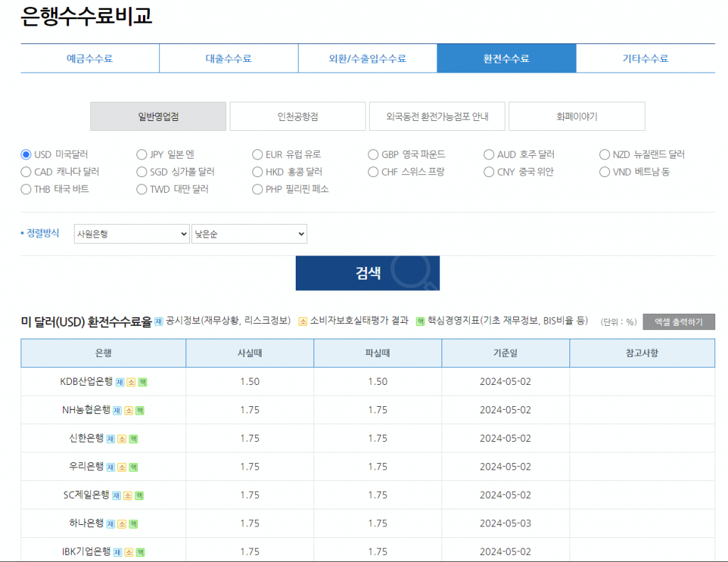Open the 외환/수출입수수료 tab

[368, 58]
